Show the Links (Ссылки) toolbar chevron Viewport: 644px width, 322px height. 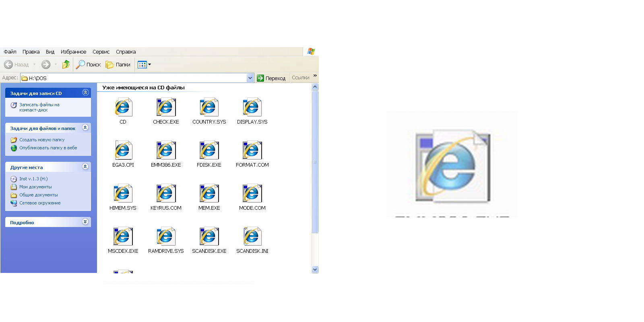[315, 76]
